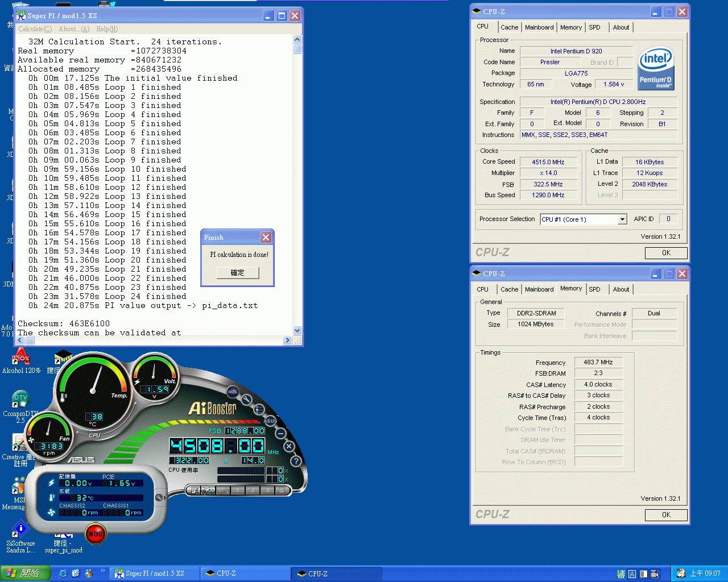Click Super PI horizontal scrollbar right arrow
The height and width of the screenshot is (582, 728).
tap(288, 340)
